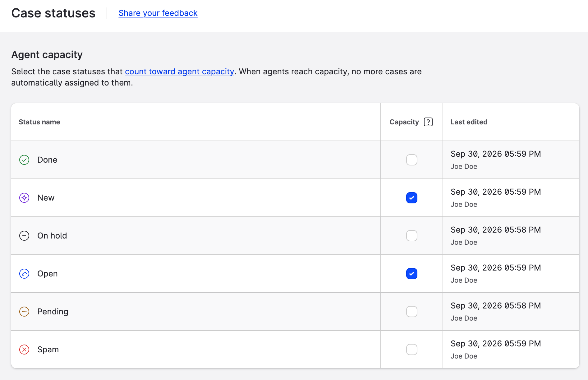Screen dimensions: 588x380
Task: Click the Case statuses page title
Action: tap(53, 13)
